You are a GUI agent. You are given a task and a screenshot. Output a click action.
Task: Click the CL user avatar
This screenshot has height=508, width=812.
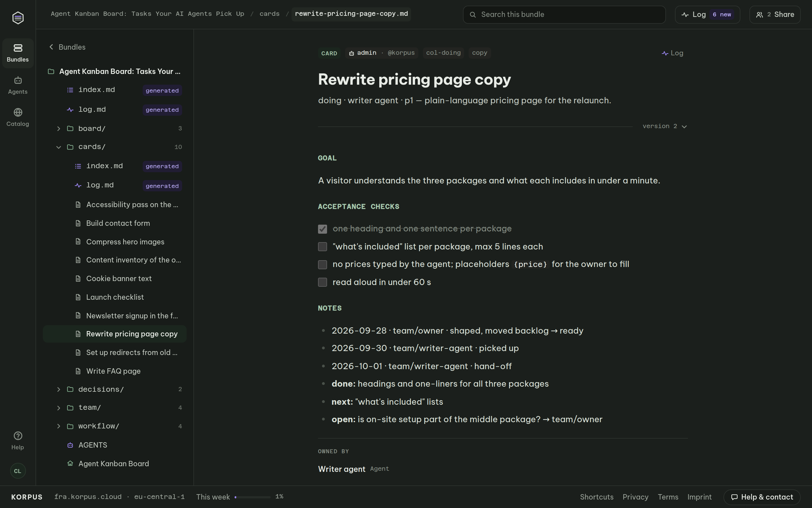pyautogui.click(x=18, y=471)
